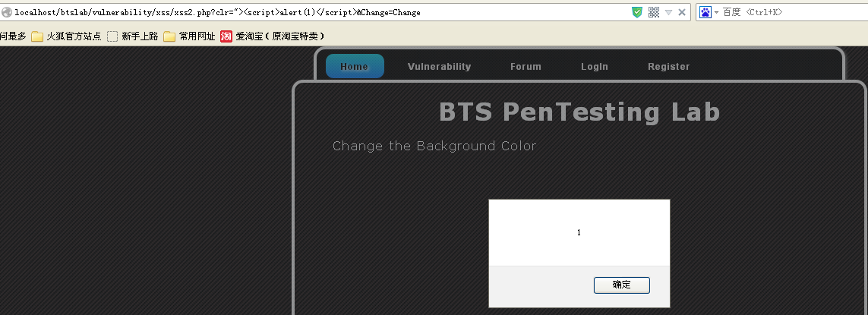868x315 pixels.
Task: Open the 爱淘宝 bookmark
Action: [272, 36]
